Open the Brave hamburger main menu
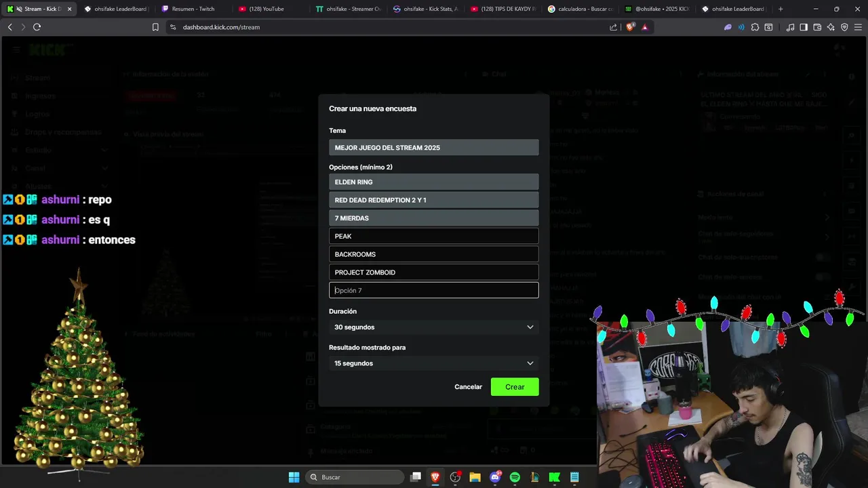This screenshot has height=488, width=868. [858, 27]
